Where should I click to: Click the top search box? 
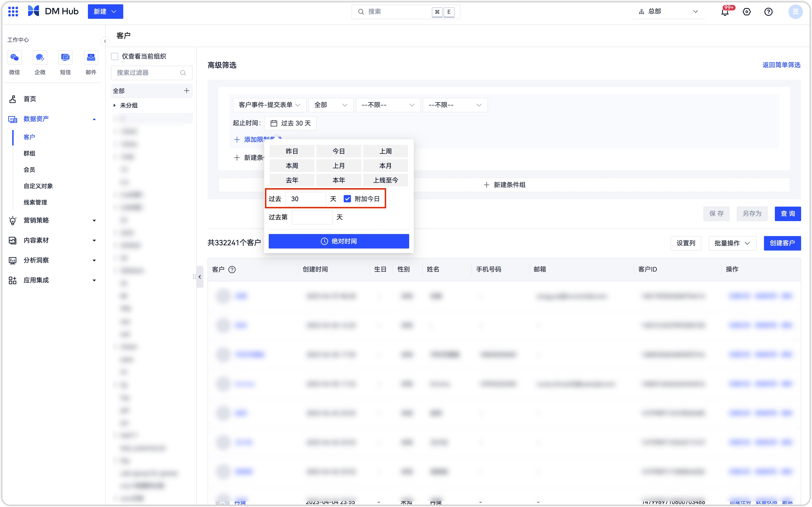pos(405,12)
